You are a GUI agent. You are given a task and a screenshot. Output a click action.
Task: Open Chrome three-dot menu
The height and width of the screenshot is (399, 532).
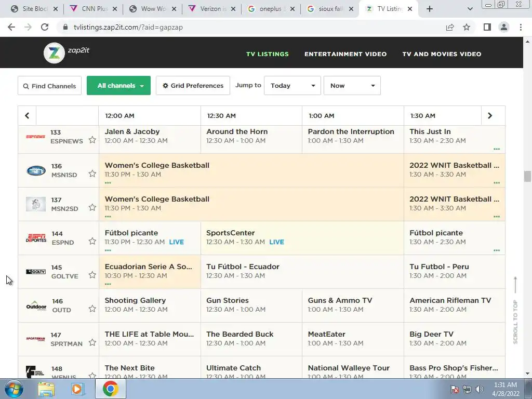coord(521,27)
